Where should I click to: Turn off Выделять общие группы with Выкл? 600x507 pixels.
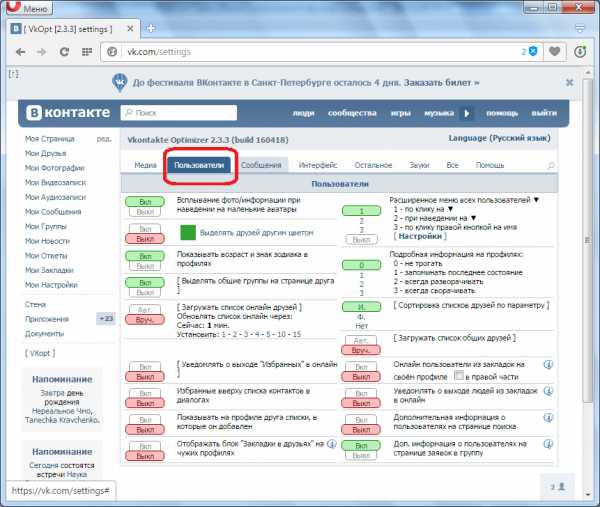click(145, 293)
